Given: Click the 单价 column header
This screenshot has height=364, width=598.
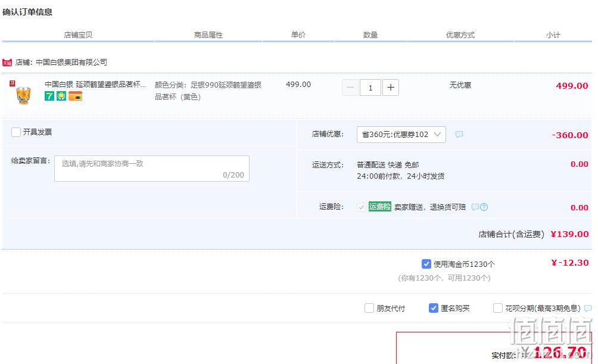Looking at the screenshot, I should (x=298, y=35).
